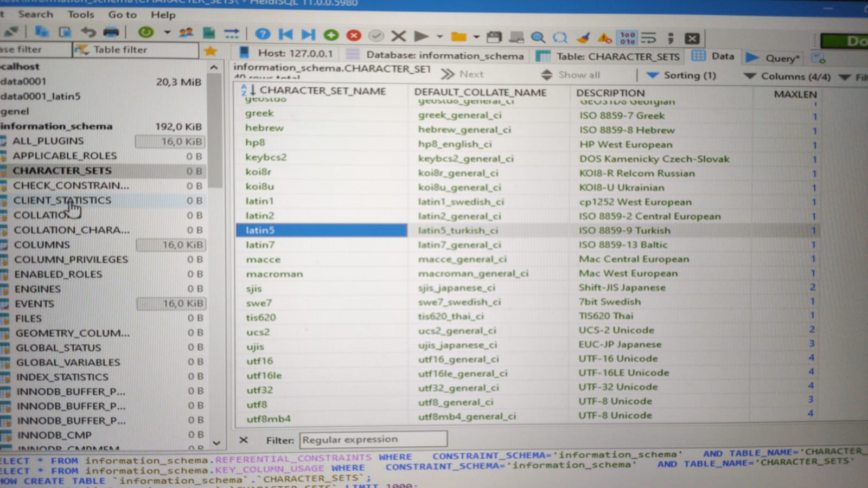
Task: Open the Columns (4/4) dropdown
Action: tap(787, 76)
